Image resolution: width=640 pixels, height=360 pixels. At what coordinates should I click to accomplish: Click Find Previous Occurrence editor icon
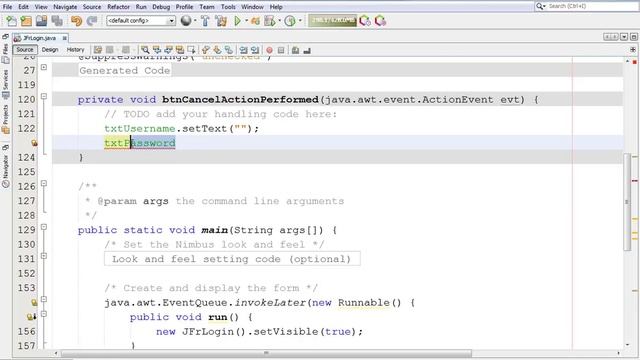click(157, 50)
